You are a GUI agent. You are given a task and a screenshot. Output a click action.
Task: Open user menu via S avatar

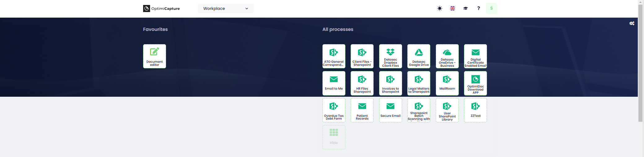coord(492,8)
